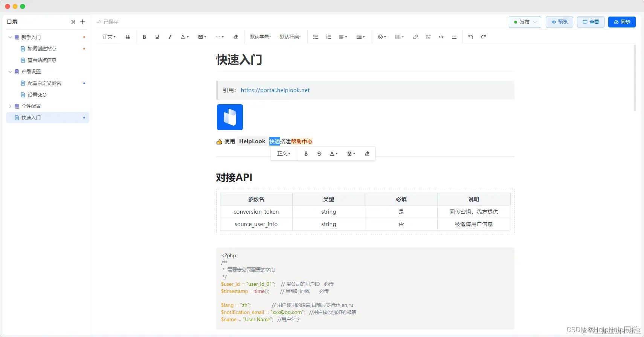Viewport: 644px width, 337px height.
Task: Clear formatting with the main toolbar eraser
Action: [236, 37]
